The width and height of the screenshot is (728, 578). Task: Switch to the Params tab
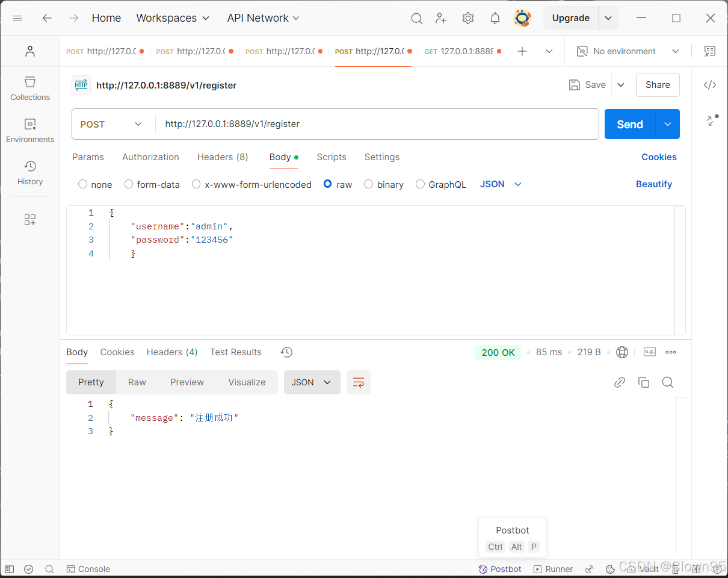point(88,157)
